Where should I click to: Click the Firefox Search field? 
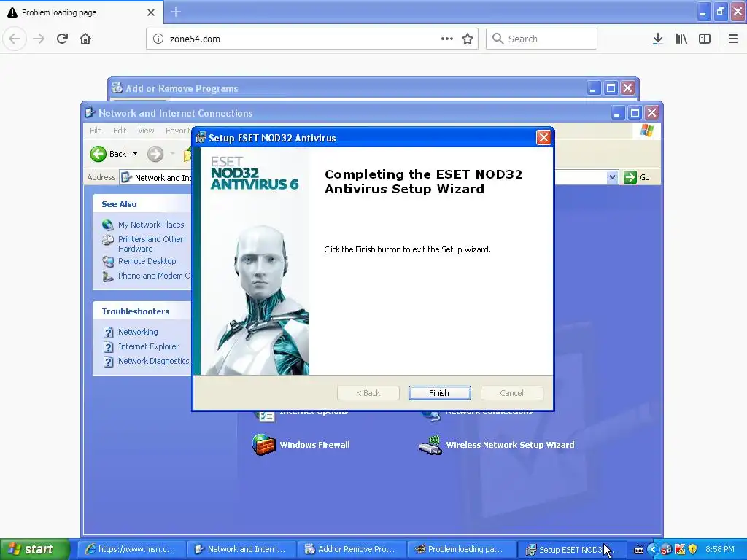[x=541, y=39]
